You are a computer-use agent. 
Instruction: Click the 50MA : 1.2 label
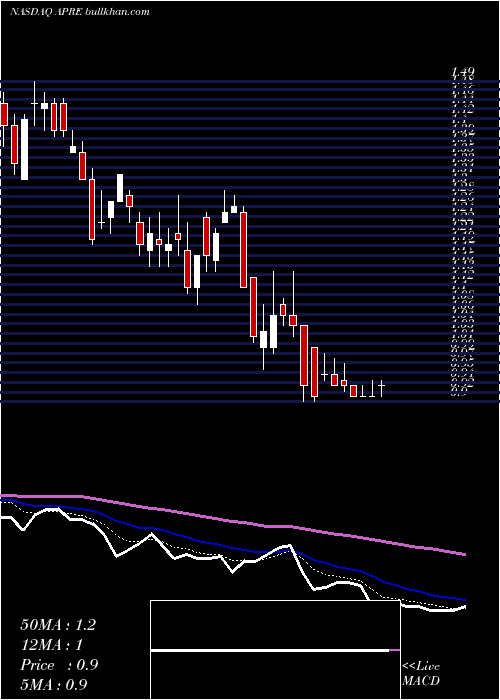pos(58,625)
